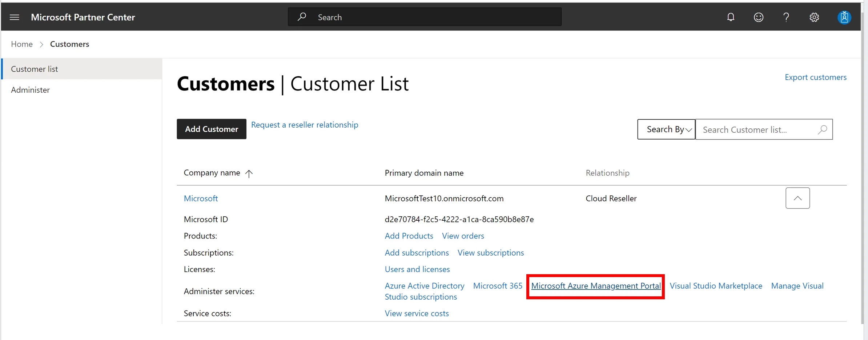This screenshot has height=340, width=868.
Task: Open the hamburger navigation menu
Action: point(15,17)
